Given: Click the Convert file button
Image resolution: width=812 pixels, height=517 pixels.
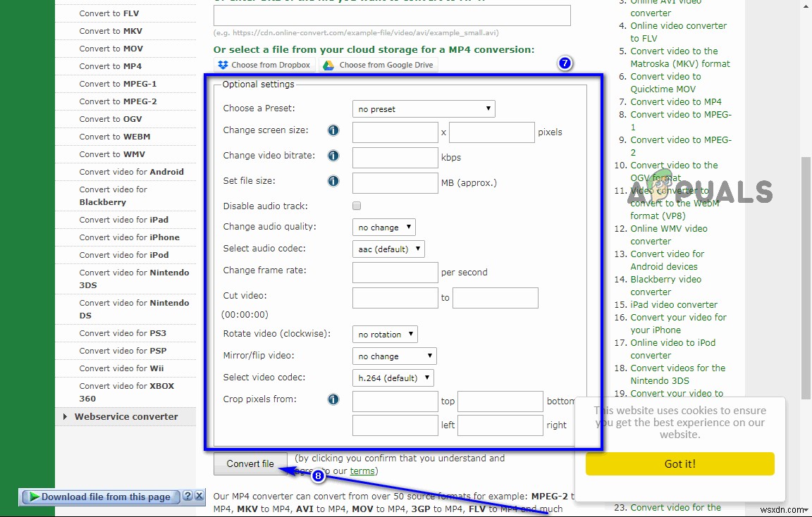Looking at the screenshot, I should click(x=250, y=463).
